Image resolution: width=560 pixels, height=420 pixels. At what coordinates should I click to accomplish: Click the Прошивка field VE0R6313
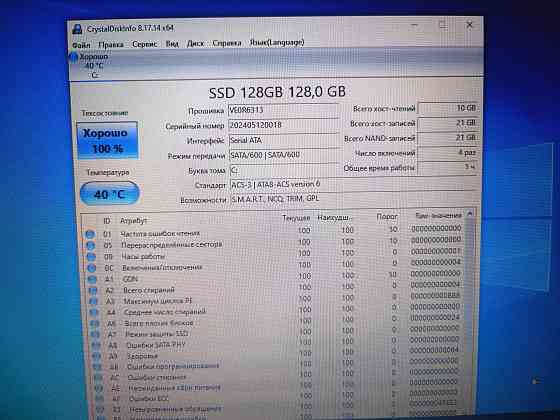[283, 110]
